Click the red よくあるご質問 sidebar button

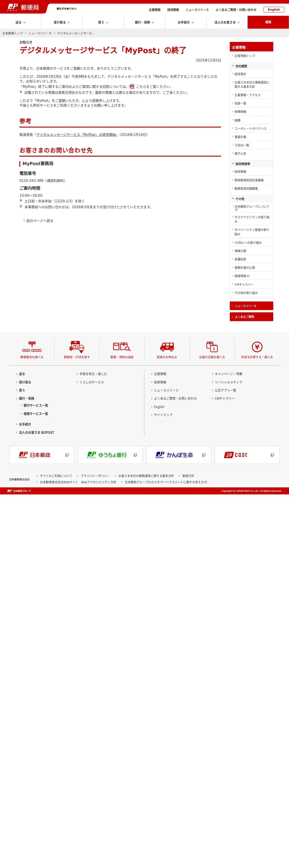[x=251, y=317]
